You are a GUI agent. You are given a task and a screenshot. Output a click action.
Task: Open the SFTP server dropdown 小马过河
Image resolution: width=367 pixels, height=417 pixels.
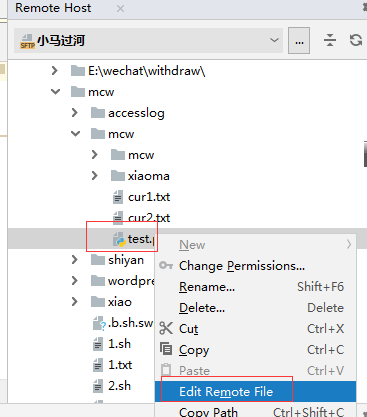pyautogui.click(x=148, y=41)
